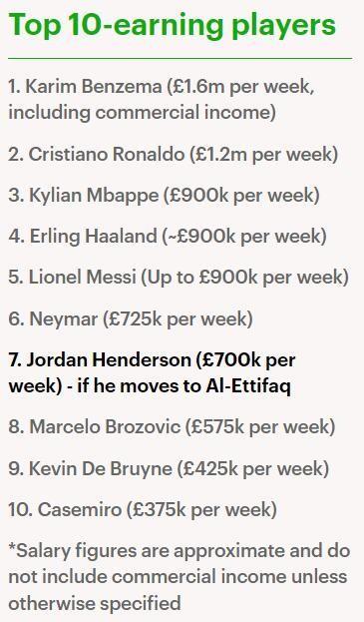The image size is (364, 622).
Task: Click the 'otherwise specified' footnote line
Action: tap(95, 603)
